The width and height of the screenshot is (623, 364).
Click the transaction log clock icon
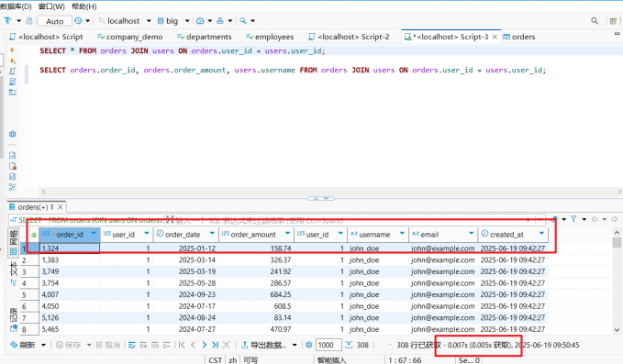tap(78, 21)
